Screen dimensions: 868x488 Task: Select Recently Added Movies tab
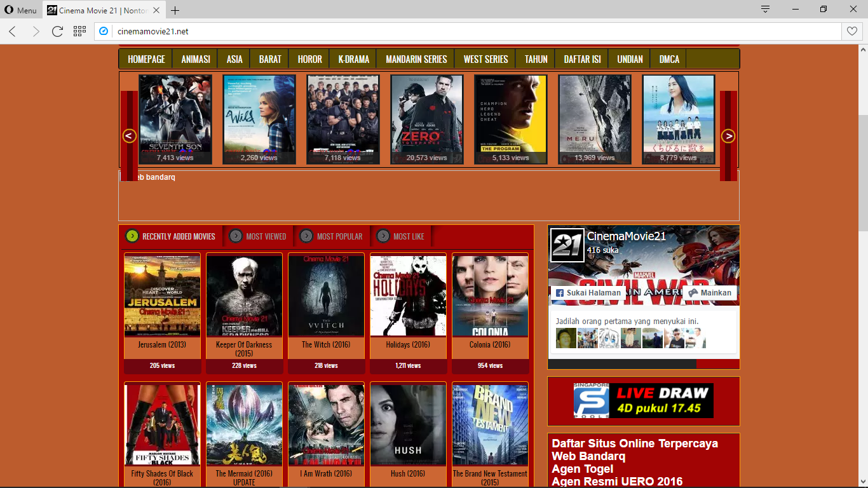(x=172, y=236)
